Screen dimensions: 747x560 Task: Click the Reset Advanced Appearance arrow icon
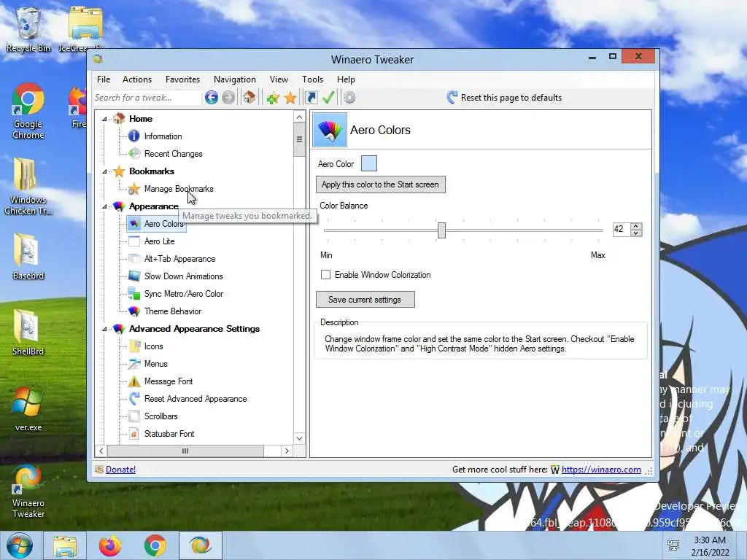click(134, 399)
